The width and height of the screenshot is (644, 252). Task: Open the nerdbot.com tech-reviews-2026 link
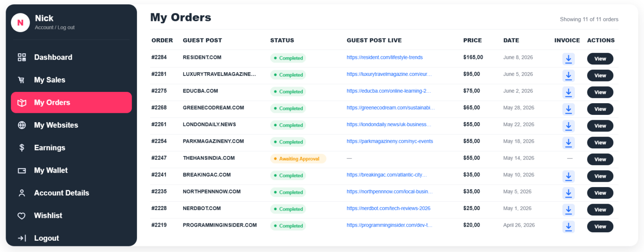pos(388,208)
